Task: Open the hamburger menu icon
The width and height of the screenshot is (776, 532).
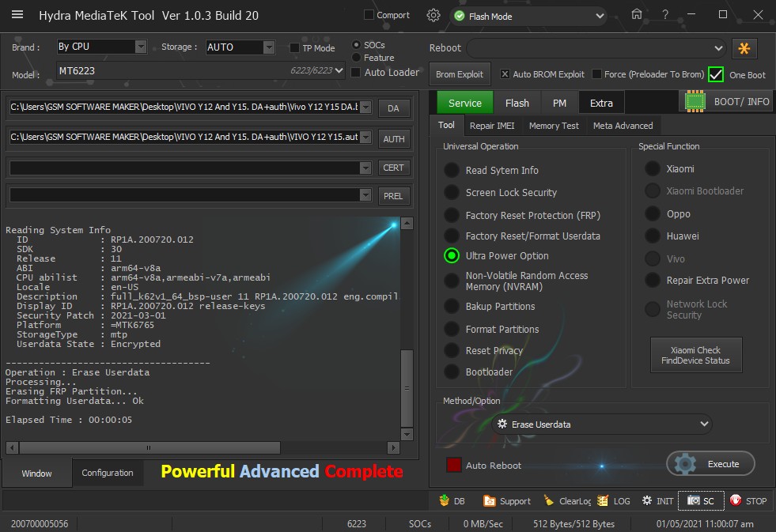Action: [17, 15]
